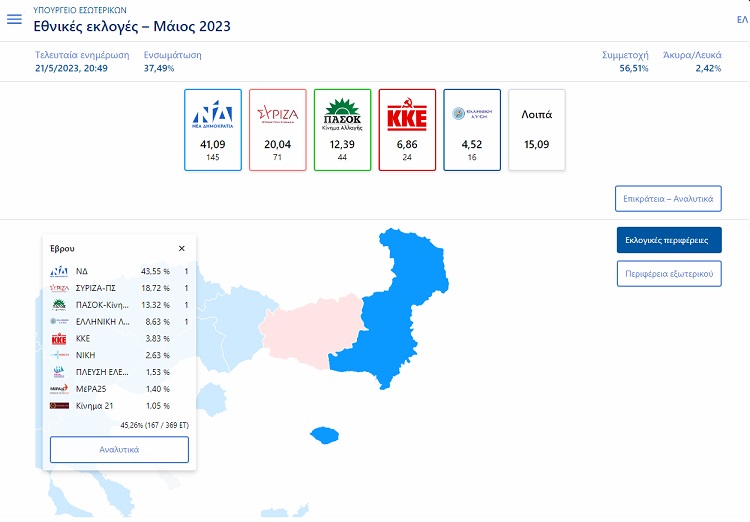Click the KKE logo in Έβρου list

coord(59,339)
